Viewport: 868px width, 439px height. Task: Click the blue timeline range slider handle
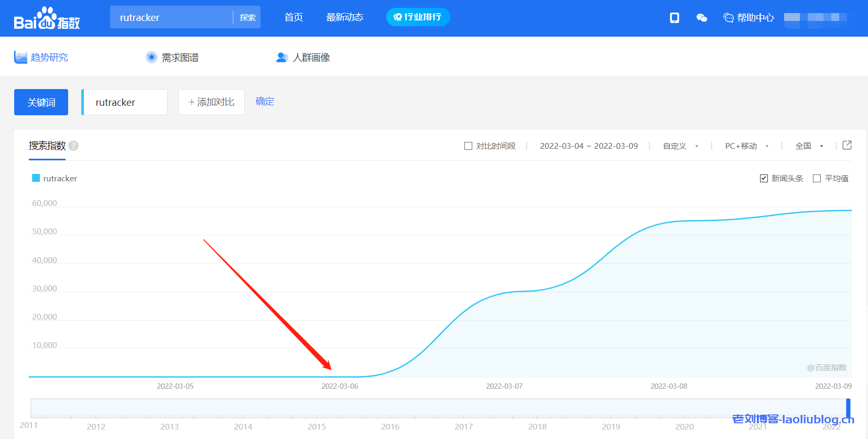848,408
